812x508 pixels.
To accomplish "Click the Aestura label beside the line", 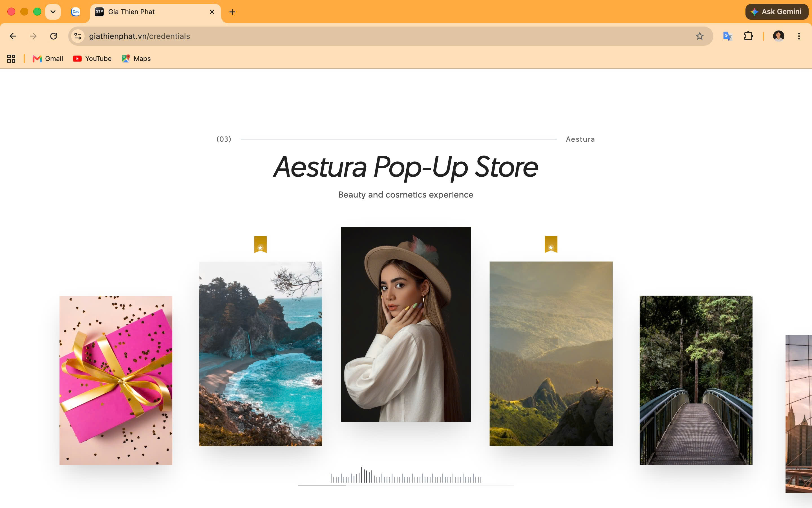I will click(x=580, y=139).
